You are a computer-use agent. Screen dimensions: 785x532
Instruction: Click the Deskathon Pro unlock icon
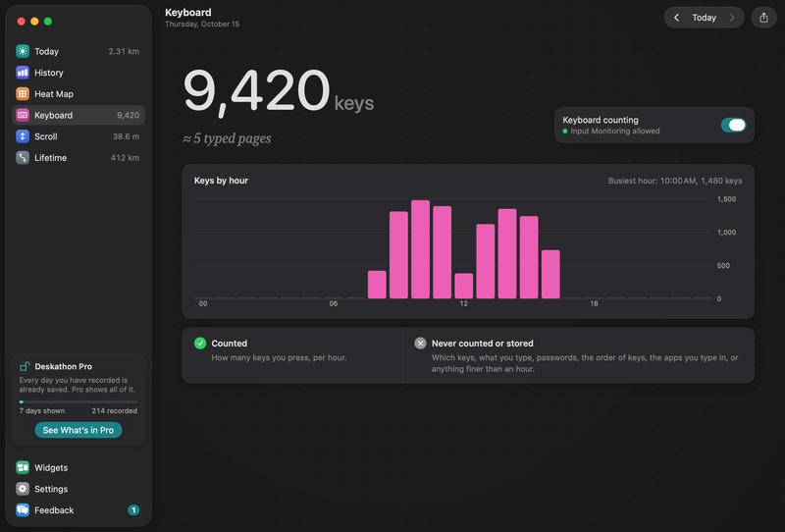pos(25,366)
